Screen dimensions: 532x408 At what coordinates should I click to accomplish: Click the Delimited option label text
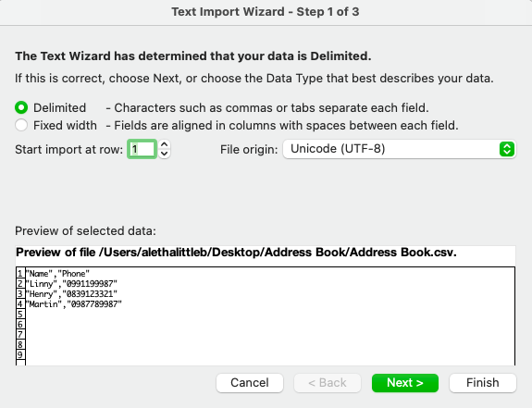tap(60, 107)
